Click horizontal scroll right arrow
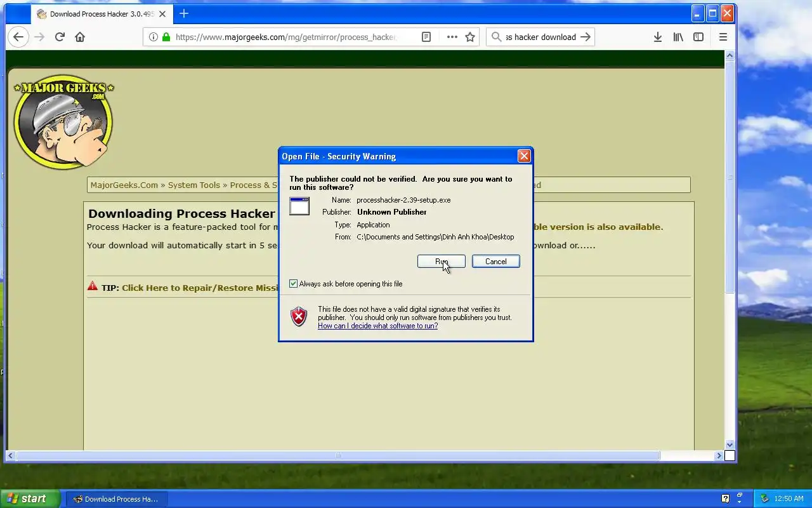 (x=719, y=455)
